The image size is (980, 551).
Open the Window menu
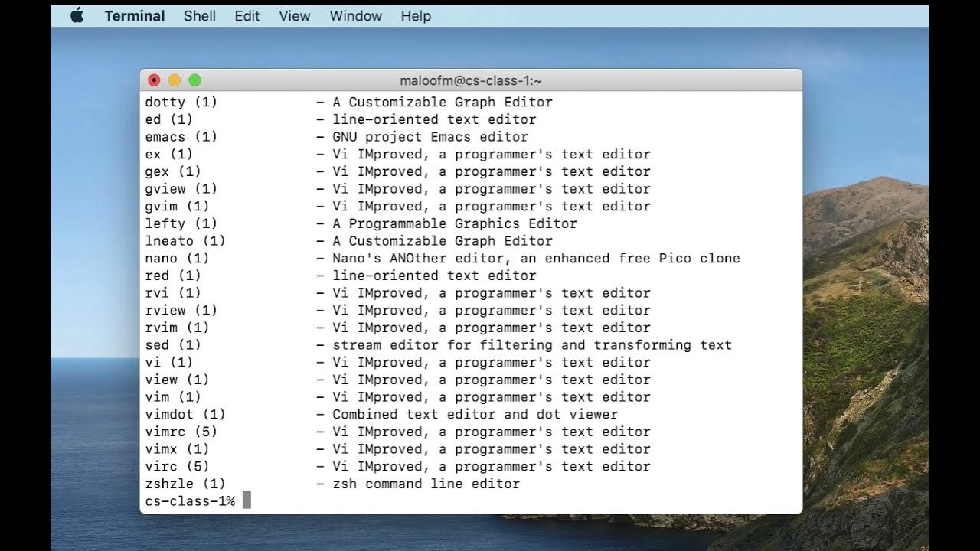tap(355, 15)
